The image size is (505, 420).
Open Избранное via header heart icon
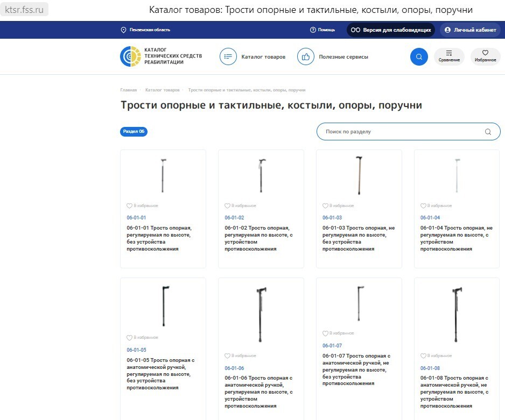pos(485,56)
